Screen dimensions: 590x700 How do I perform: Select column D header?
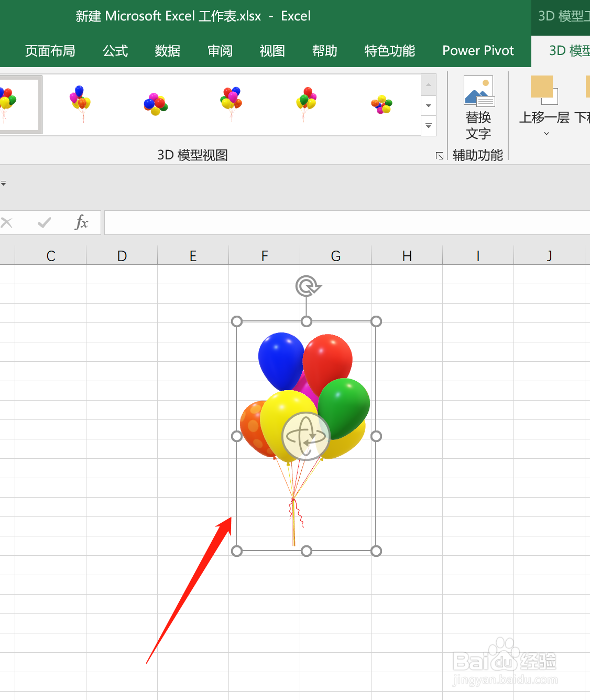(122, 256)
